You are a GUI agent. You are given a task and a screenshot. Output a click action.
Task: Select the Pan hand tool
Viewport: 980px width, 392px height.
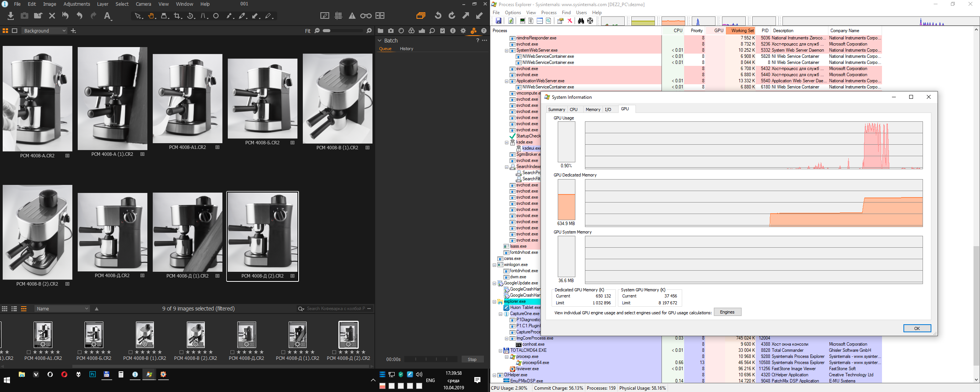(152, 16)
